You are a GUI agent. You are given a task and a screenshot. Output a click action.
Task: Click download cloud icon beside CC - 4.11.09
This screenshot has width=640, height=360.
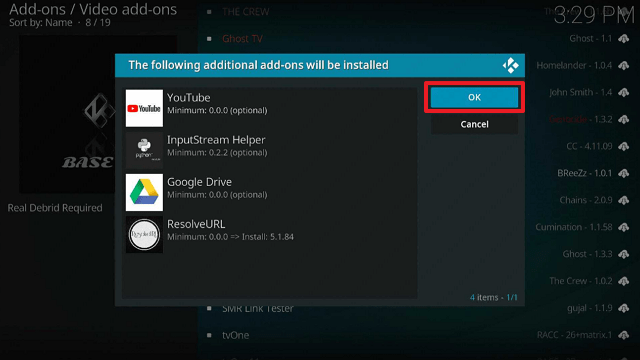click(623, 147)
